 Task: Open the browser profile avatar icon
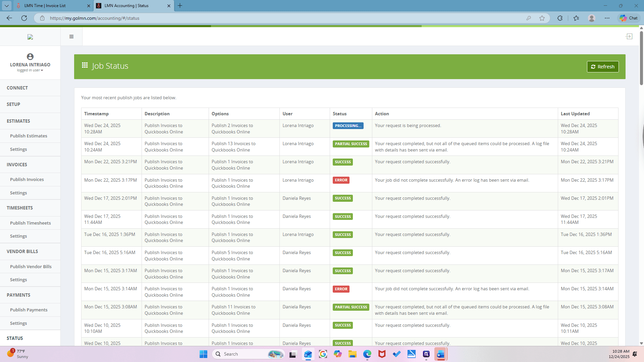click(x=592, y=18)
